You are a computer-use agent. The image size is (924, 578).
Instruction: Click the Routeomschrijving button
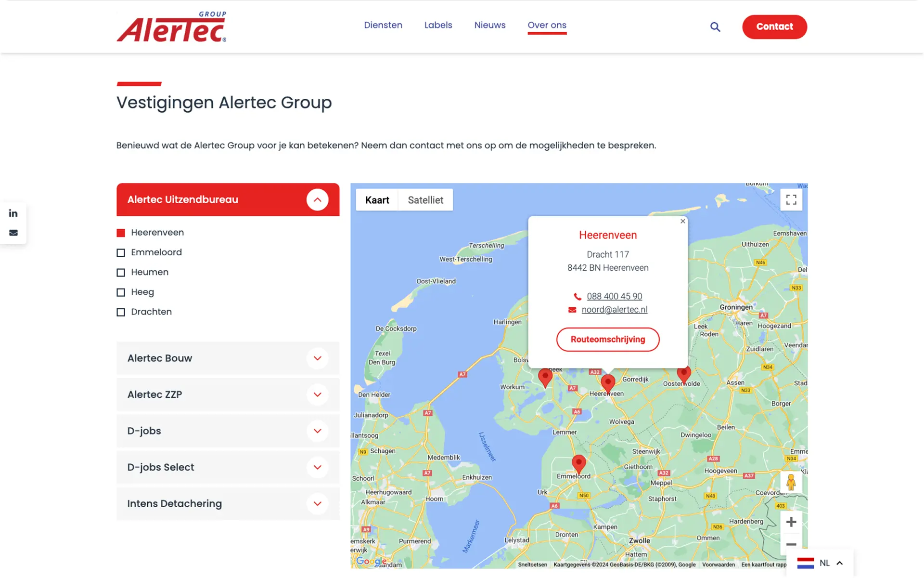tap(608, 340)
